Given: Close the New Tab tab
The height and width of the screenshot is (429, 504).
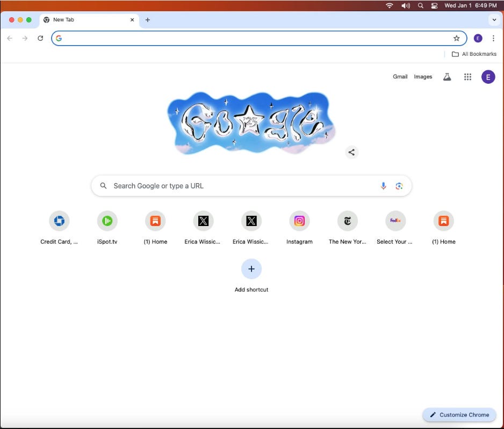Looking at the screenshot, I should pos(132,19).
